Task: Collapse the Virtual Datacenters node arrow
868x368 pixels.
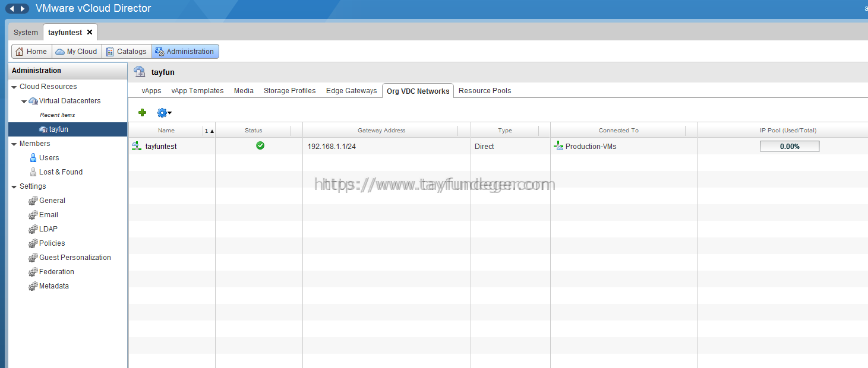Action: tap(24, 101)
